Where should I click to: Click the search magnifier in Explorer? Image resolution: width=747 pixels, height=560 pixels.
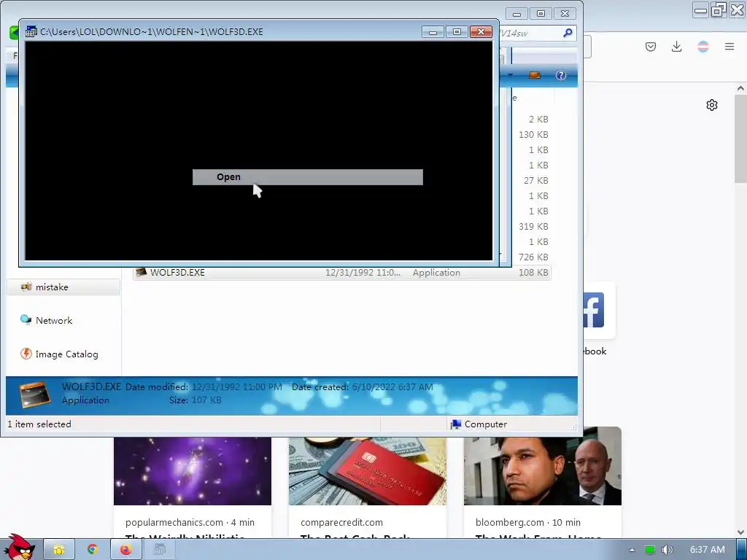pyautogui.click(x=568, y=33)
